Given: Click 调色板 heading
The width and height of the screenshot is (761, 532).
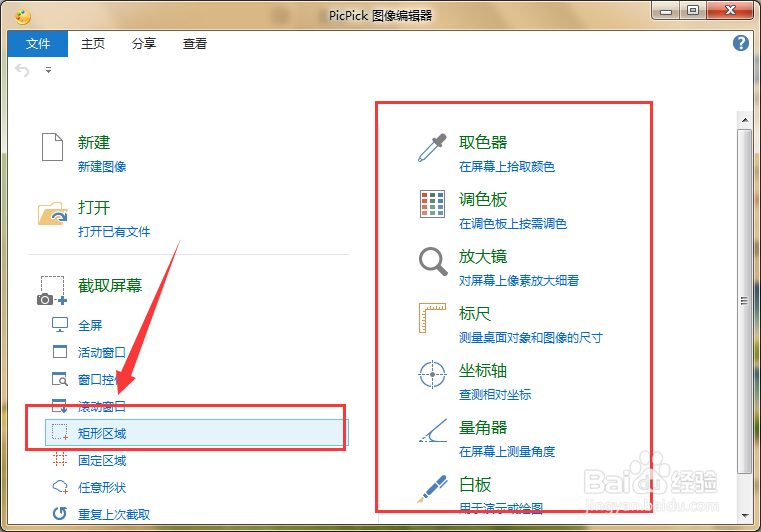Looking at the screenshot, I should pos(483,199).
